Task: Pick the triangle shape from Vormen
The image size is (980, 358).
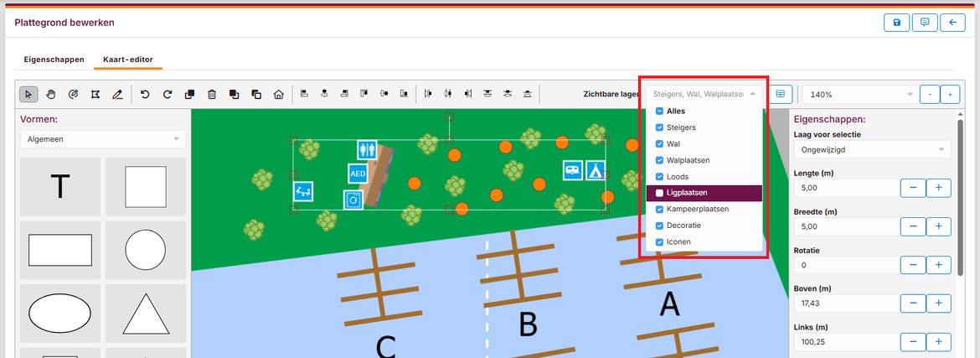Action: pos(146,314)
